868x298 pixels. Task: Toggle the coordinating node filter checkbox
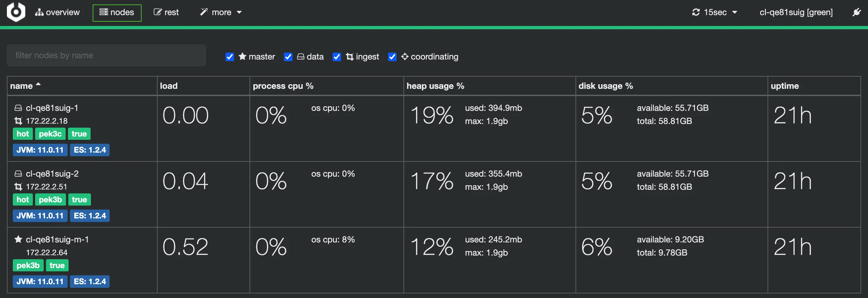(392, 57)
